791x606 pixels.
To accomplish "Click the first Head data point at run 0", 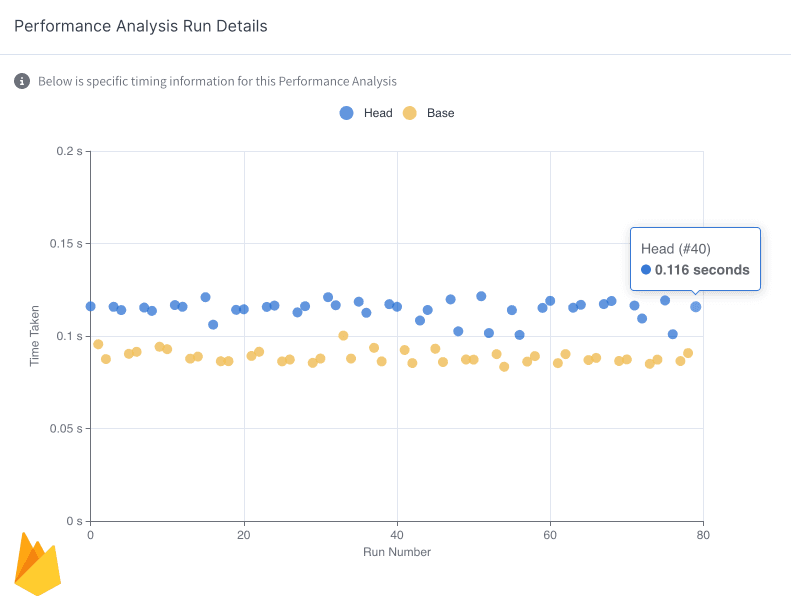I will point(91,307).
